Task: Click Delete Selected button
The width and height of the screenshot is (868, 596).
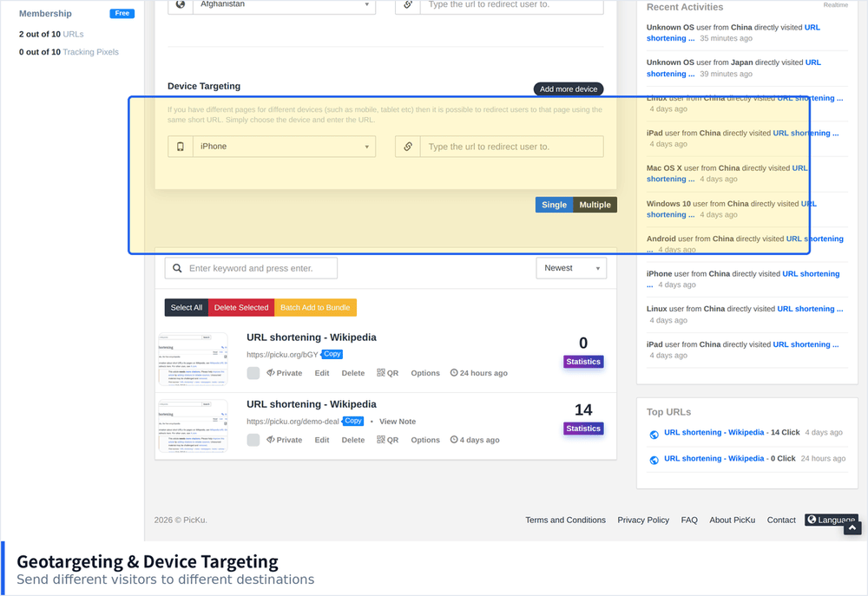Action: pos(241,308)
